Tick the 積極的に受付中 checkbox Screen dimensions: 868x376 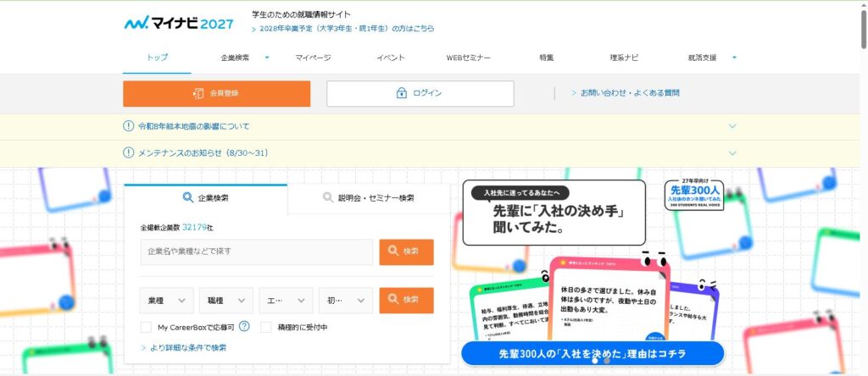click(265, 327)
